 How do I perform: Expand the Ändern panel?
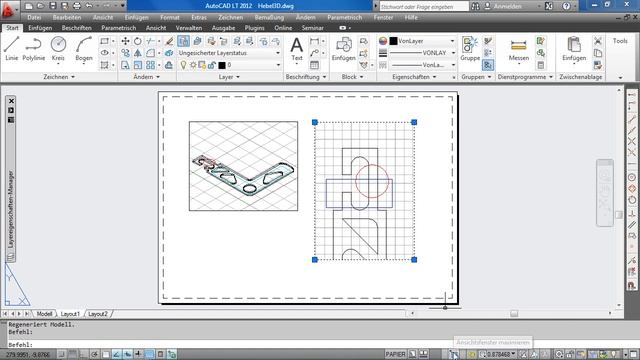point(147,77)
